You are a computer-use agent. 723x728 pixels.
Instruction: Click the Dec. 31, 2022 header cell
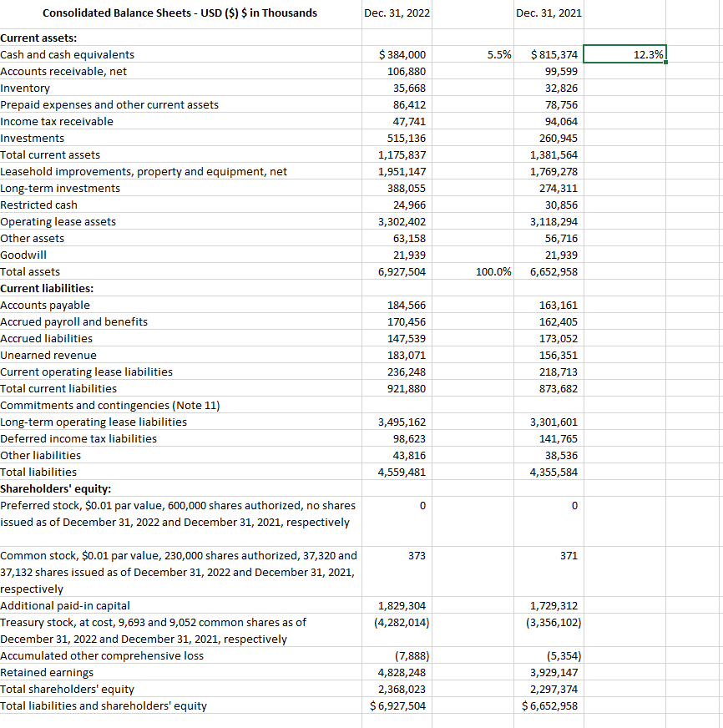pyautogui.click(x=397, y=13)
